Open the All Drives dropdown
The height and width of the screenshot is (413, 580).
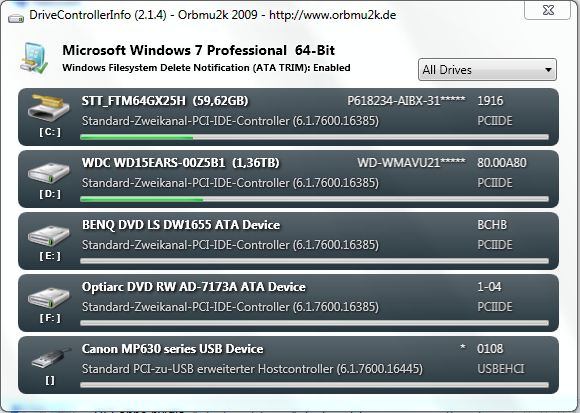pyautogui.click(x=487, y=70)
